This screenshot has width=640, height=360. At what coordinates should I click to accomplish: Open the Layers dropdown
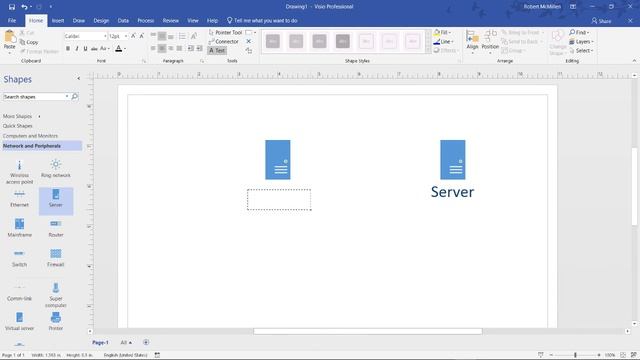point(581,42)
